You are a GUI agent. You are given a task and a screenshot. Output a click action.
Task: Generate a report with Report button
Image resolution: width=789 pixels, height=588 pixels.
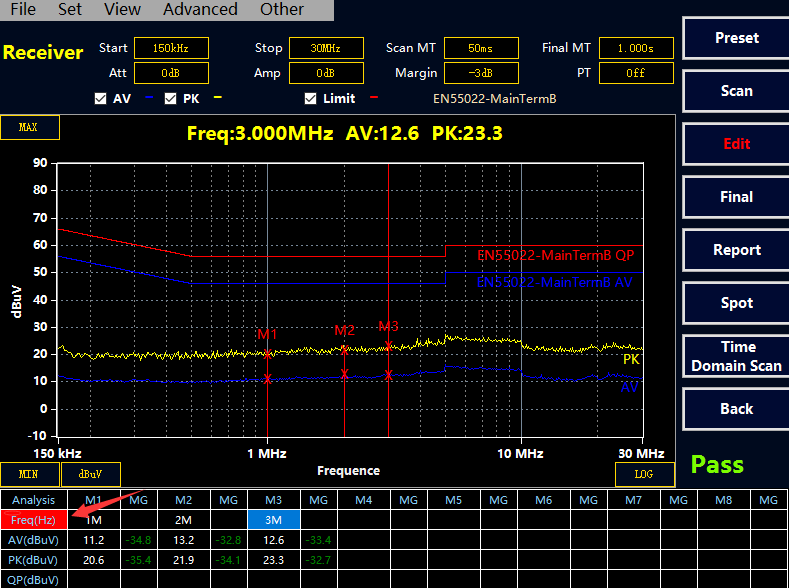click(736, 250)
